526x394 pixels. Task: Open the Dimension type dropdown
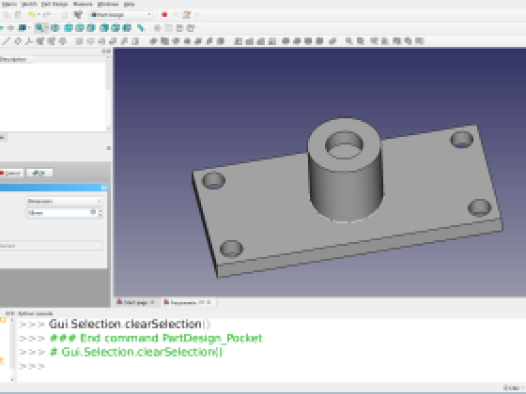click(64, 201)
